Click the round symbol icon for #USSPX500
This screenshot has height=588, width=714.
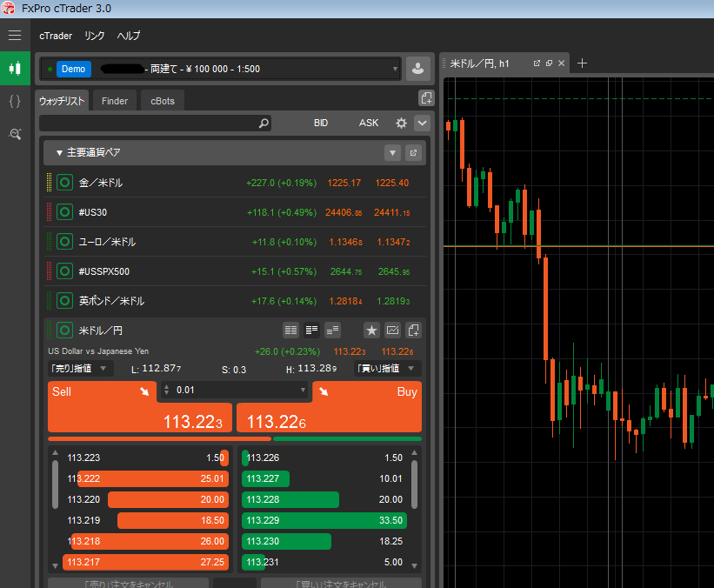[x=64, y=271]
